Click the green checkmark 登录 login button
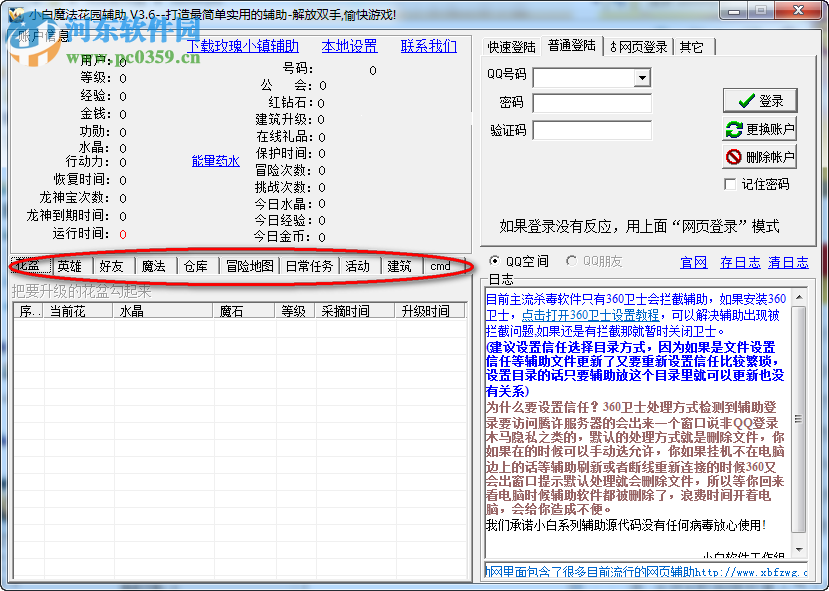The width and height of the screenshot is (829, 591). tap(760, 100)
